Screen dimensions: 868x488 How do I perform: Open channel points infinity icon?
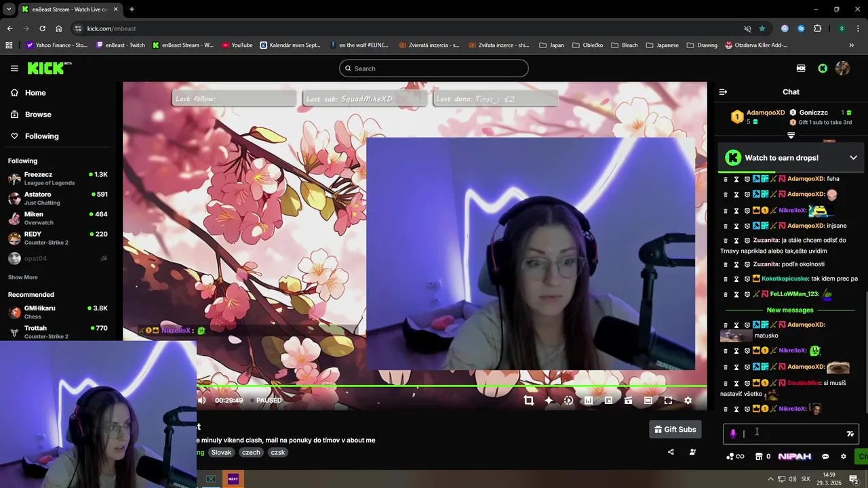point(736,457)
